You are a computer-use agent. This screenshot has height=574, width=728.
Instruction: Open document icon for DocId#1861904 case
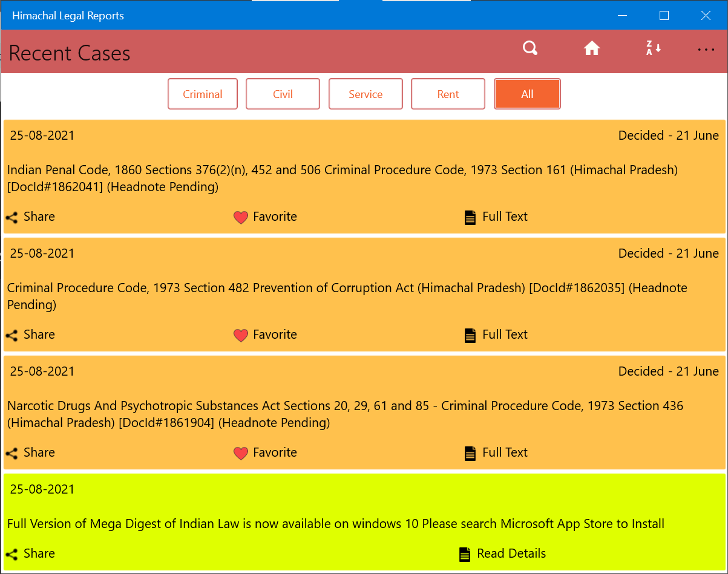pos(470,454)
